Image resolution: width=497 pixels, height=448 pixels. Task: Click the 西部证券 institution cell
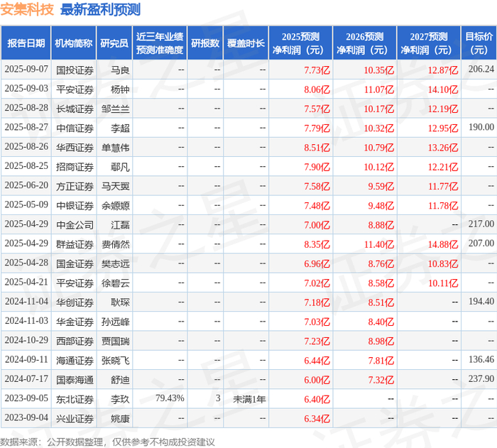pos(75,341)
